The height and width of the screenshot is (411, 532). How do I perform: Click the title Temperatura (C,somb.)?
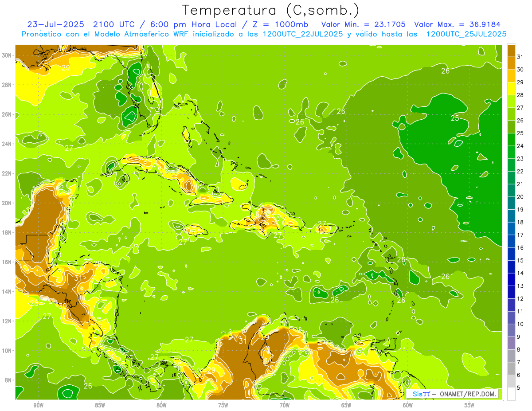pos(270,10)
